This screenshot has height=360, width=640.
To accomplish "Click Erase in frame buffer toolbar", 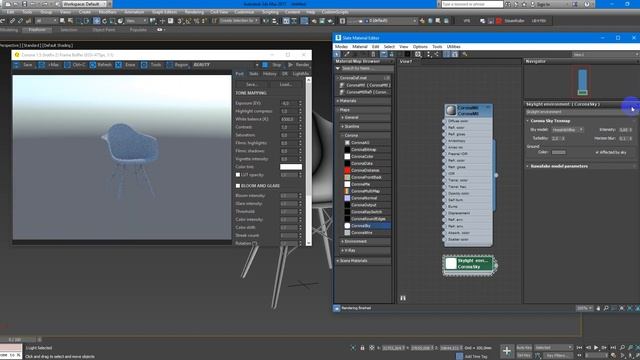I will [x=126, y=65].
